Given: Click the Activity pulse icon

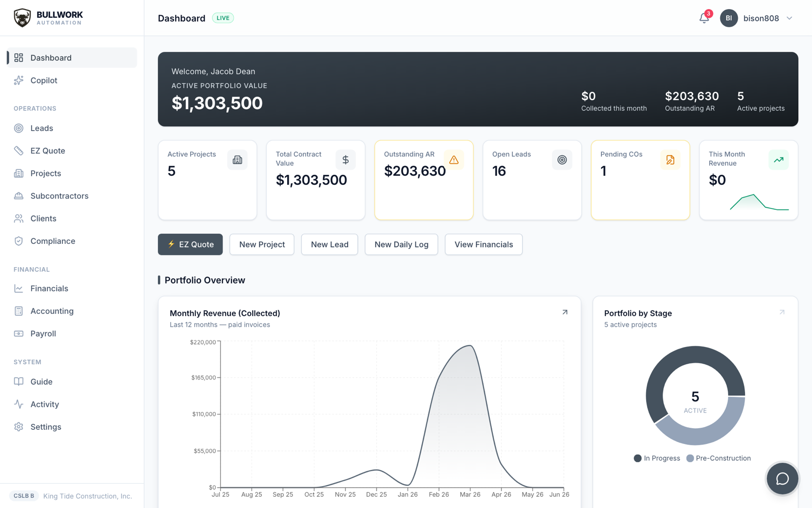Looking at the screenshot, I should (x=19, y=404).
